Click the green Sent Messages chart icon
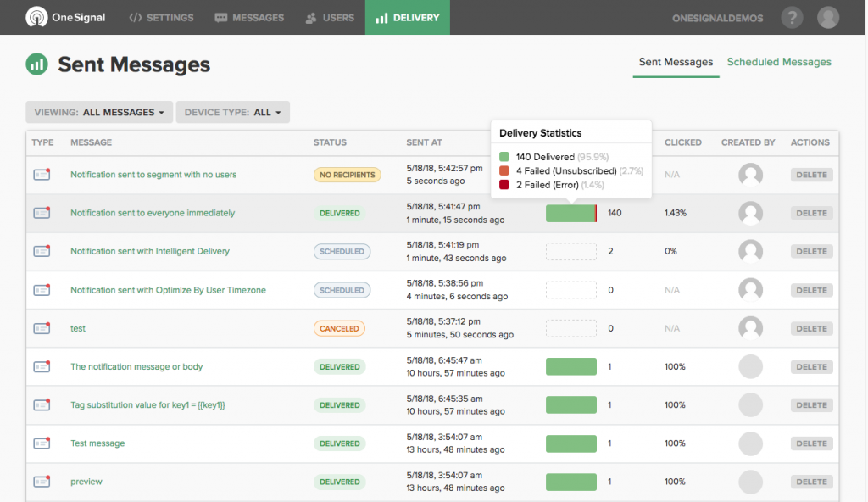Image resolution: width=868 pixels, height=502 pixels. (36, 64)
